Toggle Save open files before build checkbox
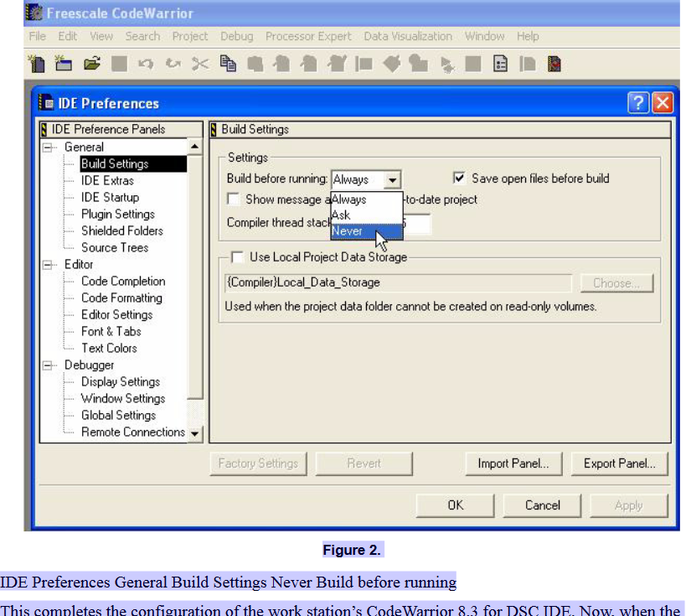This screenshot has width=686, height=616. [458, 179]
